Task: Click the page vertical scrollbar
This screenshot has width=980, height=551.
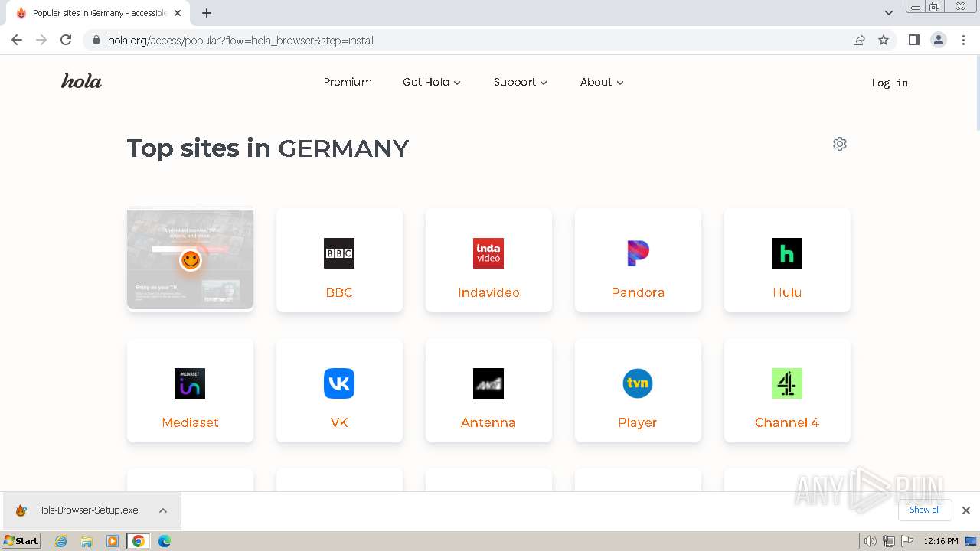Action: pyautogui.click(x=976, y=92)
